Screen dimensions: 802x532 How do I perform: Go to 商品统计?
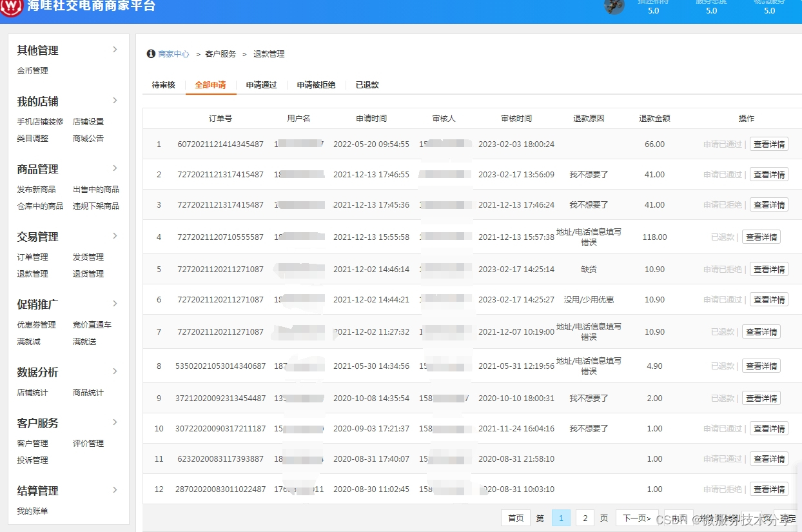(88, 393)
